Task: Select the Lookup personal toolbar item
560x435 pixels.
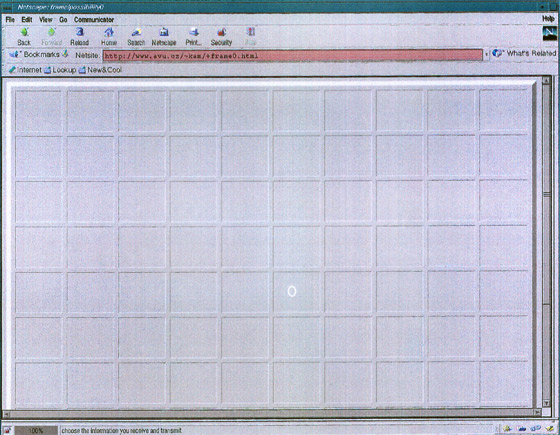Action: tap(60, 70)
